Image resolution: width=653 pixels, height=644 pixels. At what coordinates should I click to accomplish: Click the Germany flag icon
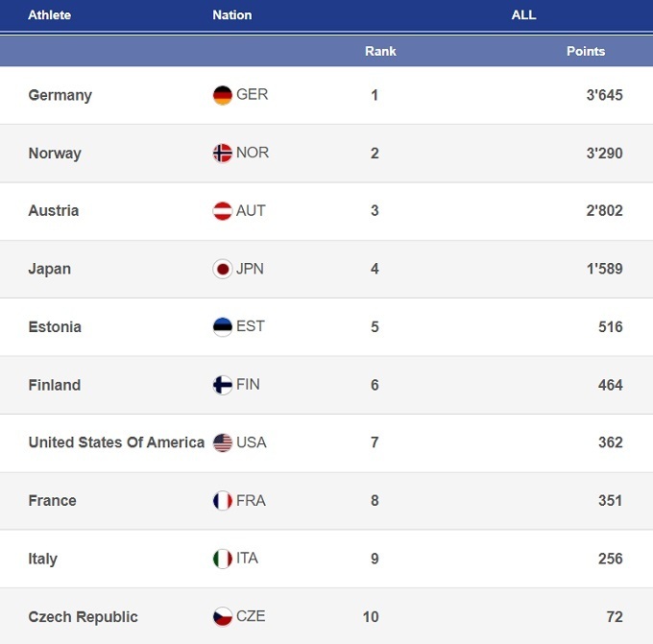coord(223,95)
